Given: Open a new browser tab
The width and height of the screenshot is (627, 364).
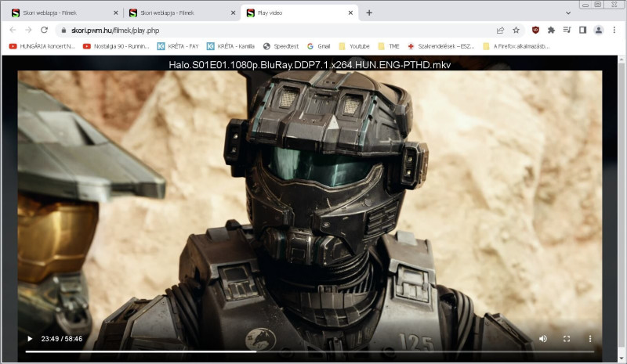Looking at the screenshot, I should pos(369,13).
